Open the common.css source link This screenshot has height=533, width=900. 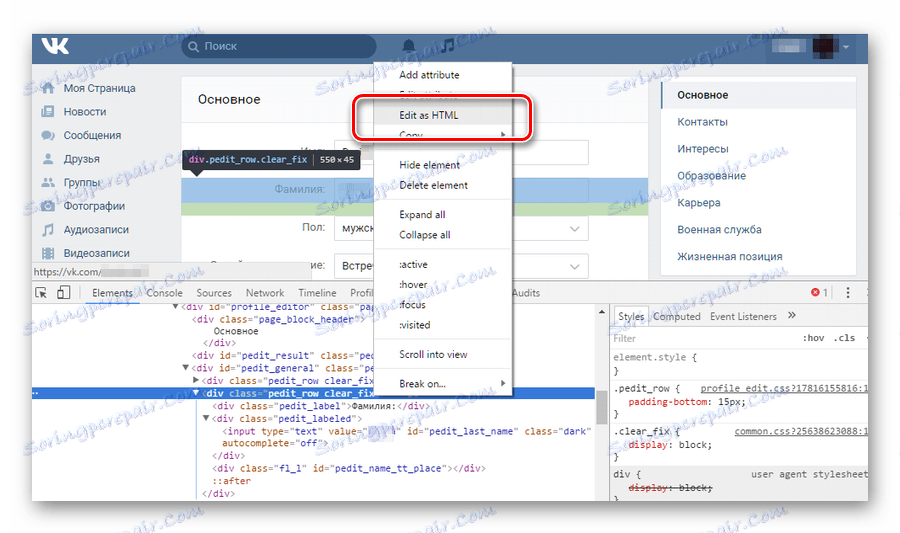(x=801, y=431)
